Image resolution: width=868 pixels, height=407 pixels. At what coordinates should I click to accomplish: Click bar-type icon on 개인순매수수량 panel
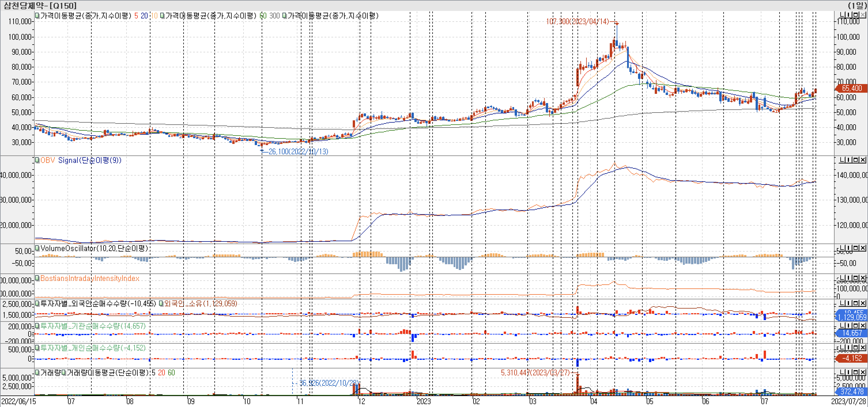tap(849, 347)
